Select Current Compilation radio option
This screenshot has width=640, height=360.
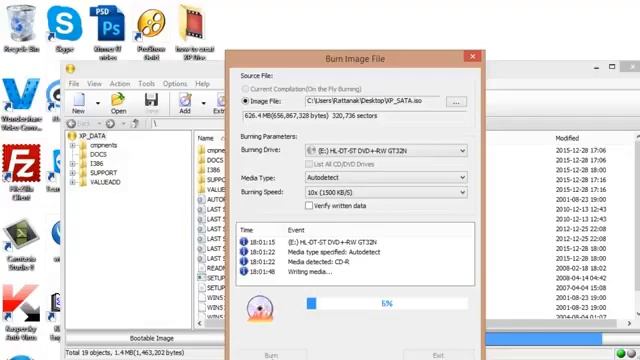tap(245, 89)
